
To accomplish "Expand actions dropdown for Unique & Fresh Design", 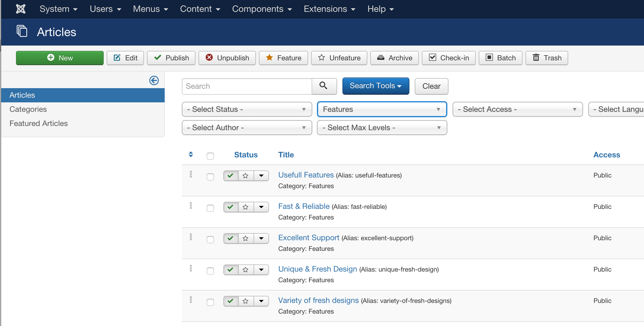I will tap(261, 270).
